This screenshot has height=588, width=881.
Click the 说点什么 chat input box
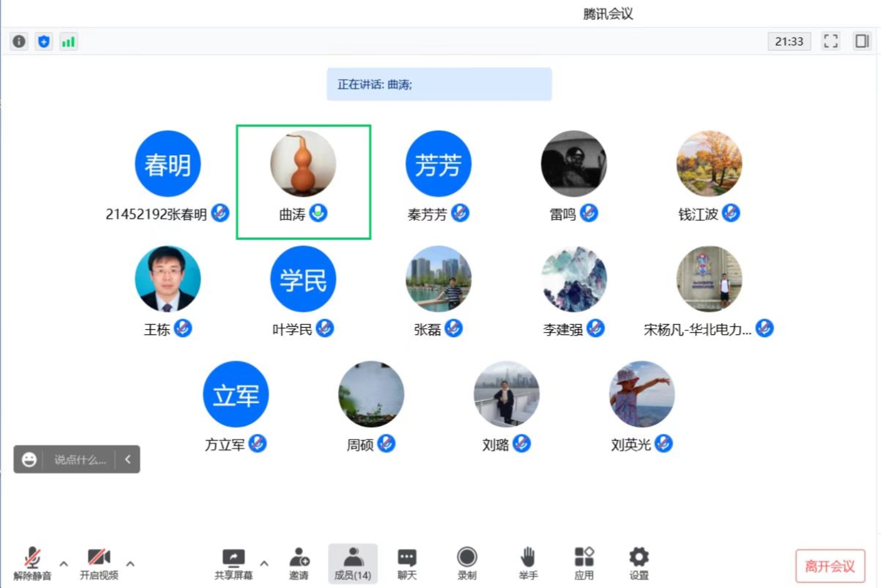80,460
